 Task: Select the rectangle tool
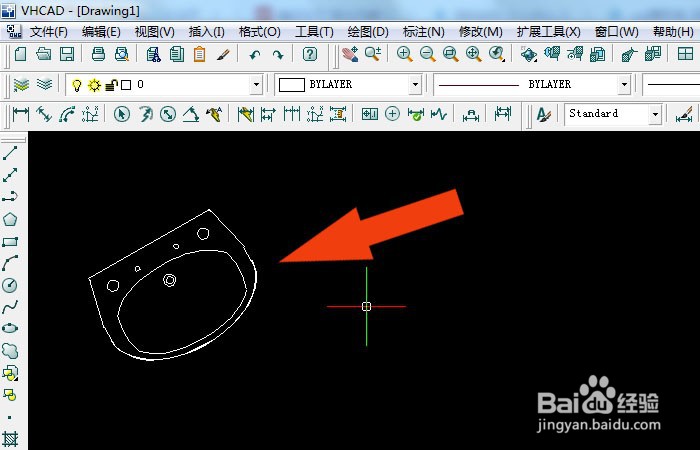point(10,242)
